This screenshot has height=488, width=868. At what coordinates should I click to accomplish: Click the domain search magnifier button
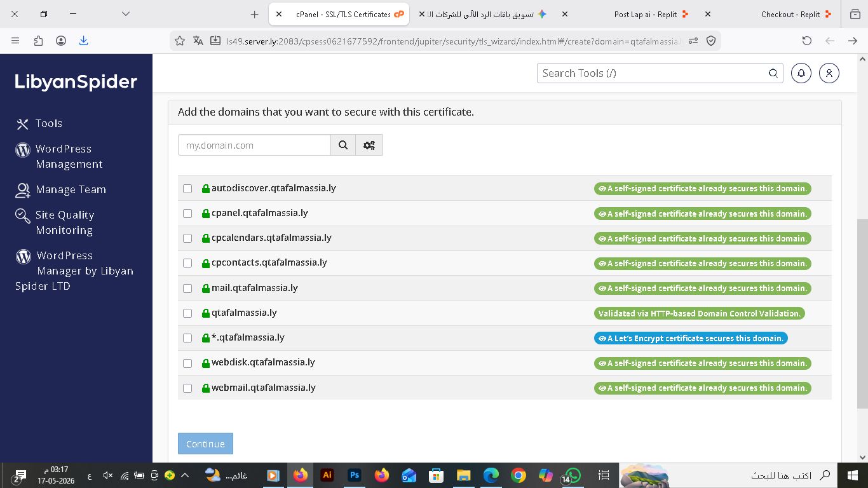tap(343, 145)
